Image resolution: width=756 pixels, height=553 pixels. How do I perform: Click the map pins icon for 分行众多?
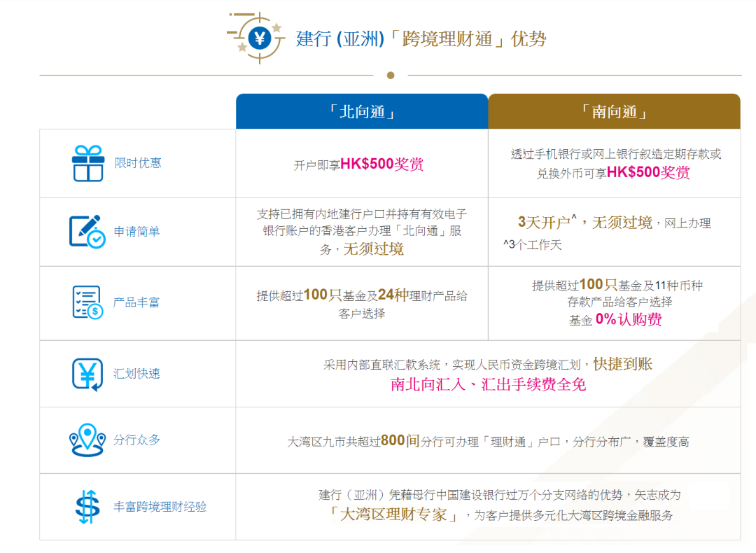pos(87,440)
